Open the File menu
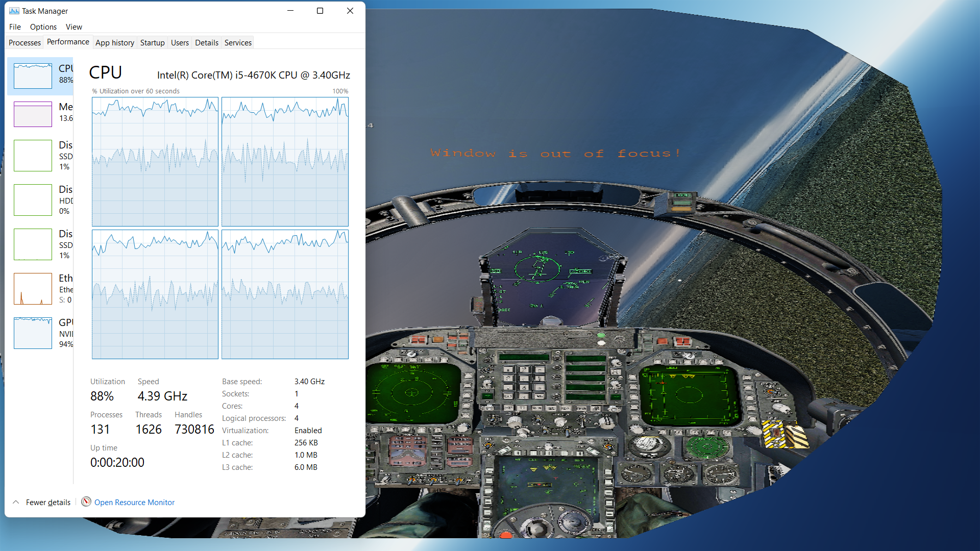 pos(15,27)
